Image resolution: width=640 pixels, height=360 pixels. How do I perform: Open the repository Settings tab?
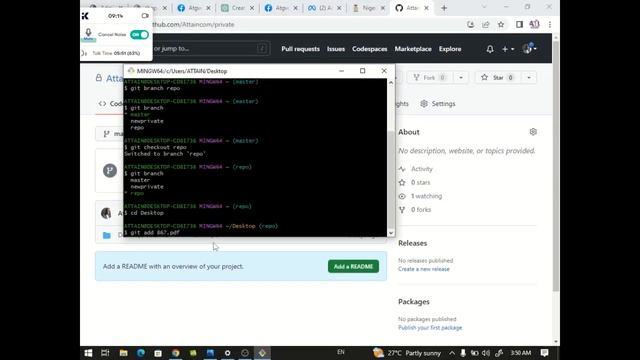click(438, 104)
